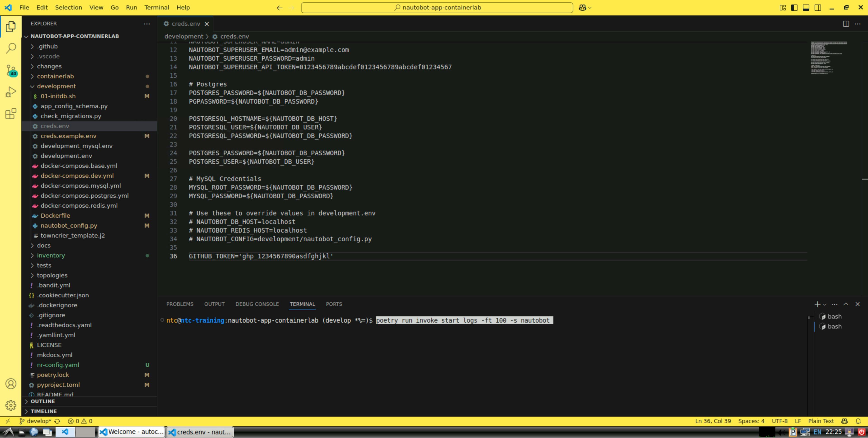Viewport: 868px width, 438px height.
Task: Expand the OUTLINE section
Action: coord(42,401)
